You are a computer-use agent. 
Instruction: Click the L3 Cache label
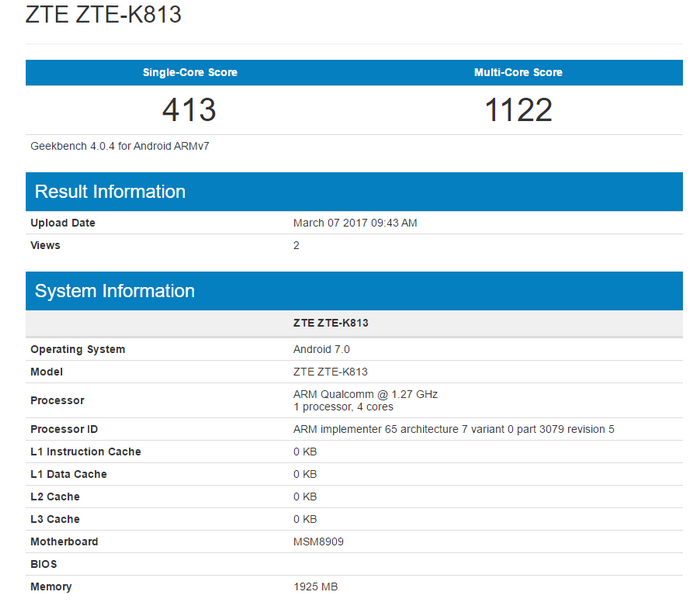click(x=55, y=519)
